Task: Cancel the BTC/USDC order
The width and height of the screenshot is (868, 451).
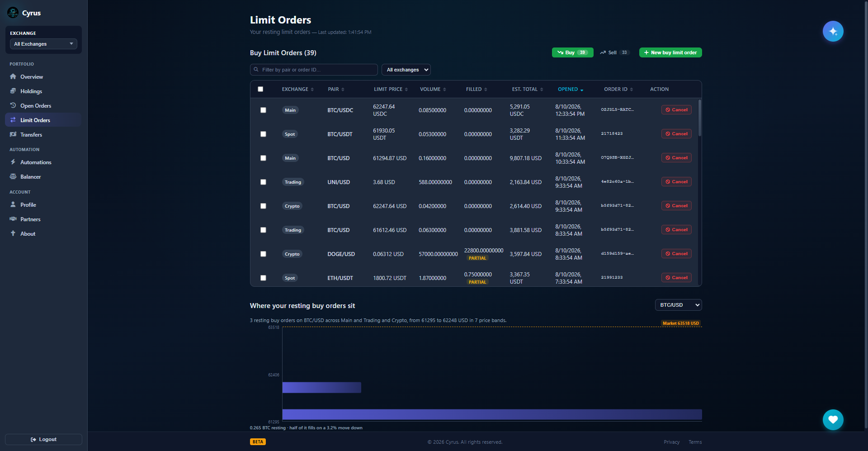Action: (676, 110)
